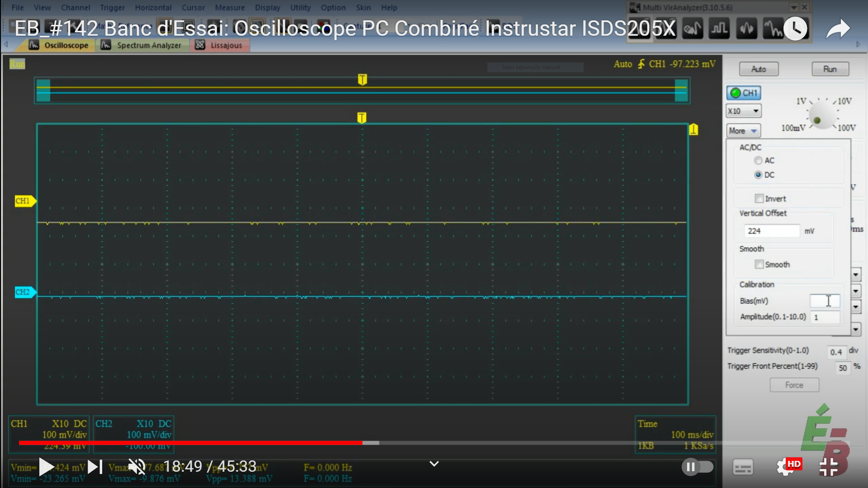868x488 pixels.
Task: Open the Trigger menu
Action: pyautogui.click(x=112, y=8)
